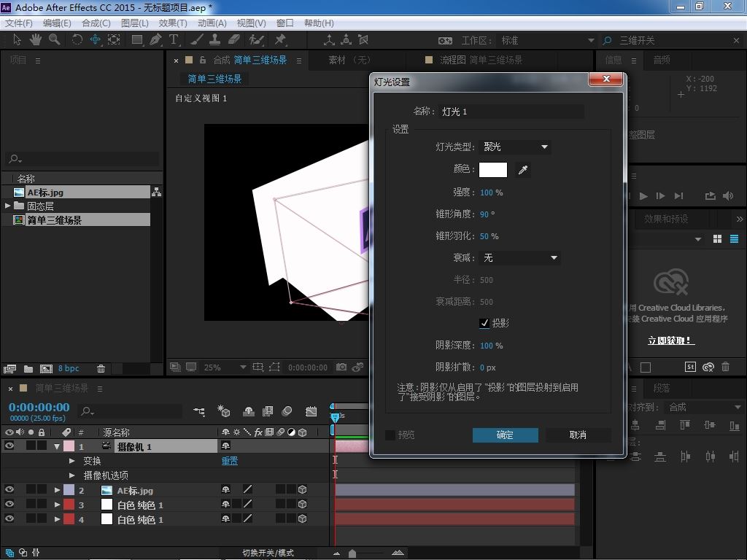Expand the 固态层 folder in the Project panel
Viewport: 747px width, 560px height.
point(7,206)
